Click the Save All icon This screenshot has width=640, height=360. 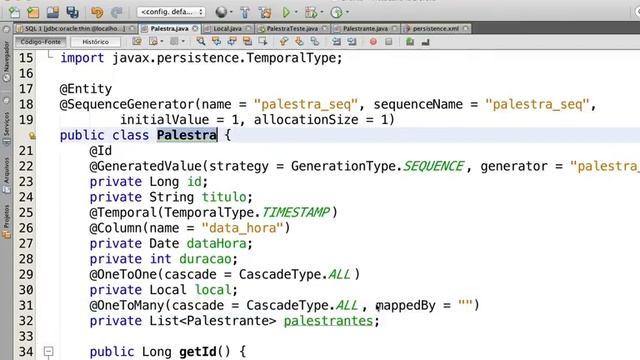coord(73,12)
